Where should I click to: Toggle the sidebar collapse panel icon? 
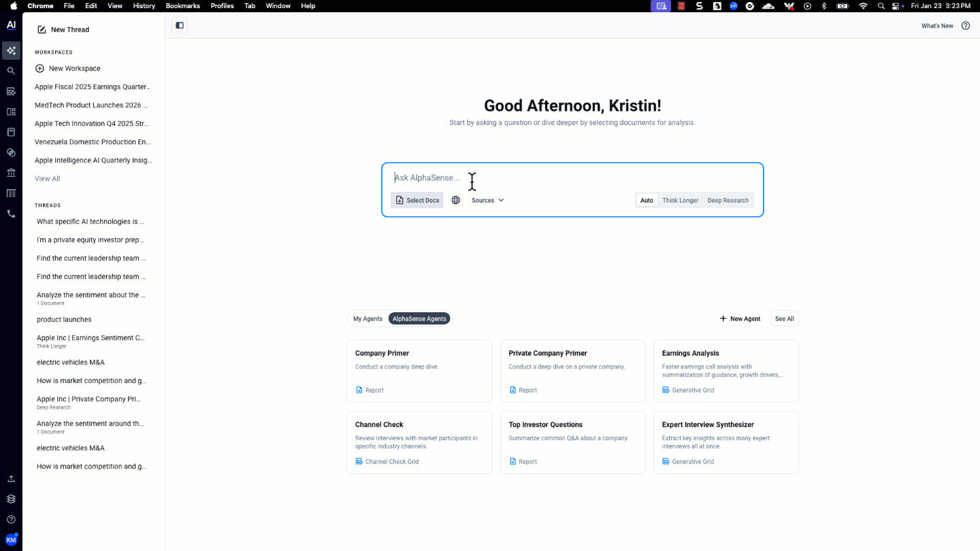pyautogui.click(x=180, y=26)
